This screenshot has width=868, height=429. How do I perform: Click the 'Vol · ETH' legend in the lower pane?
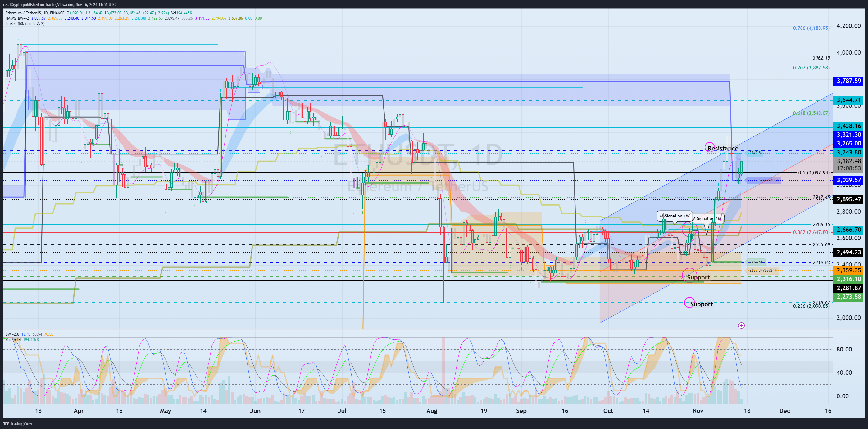pyautogui.click(x=13, y=339)
